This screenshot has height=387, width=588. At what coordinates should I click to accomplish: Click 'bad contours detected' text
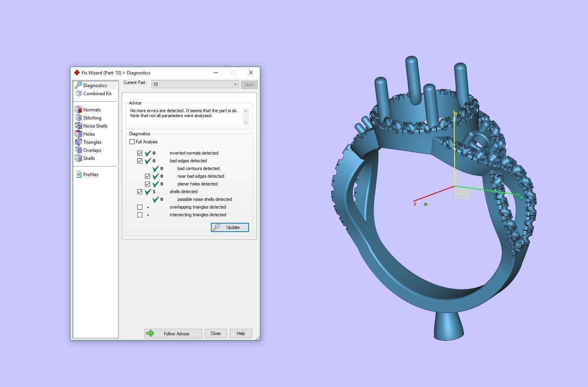point(199,168)
